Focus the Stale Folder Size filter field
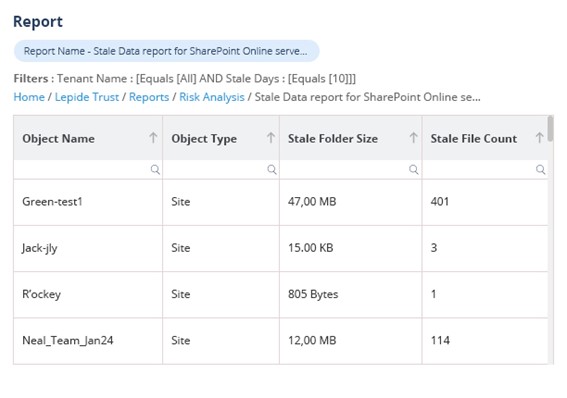 point(350,170)
